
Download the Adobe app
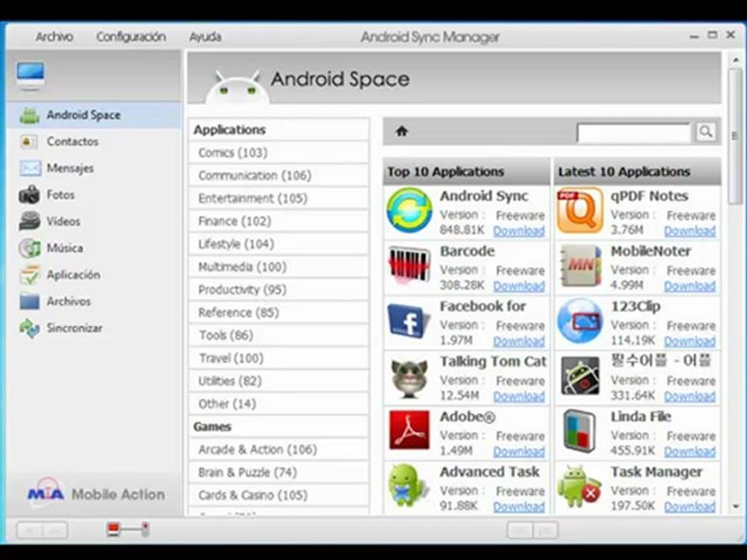(519, 452)
